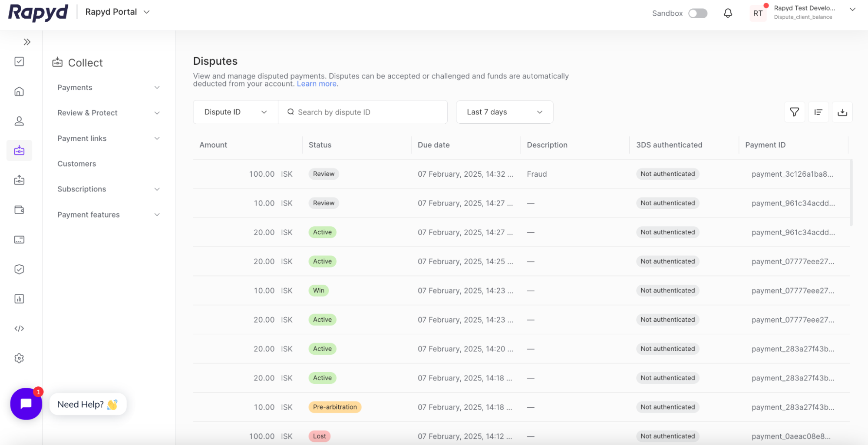This screenshot has height=445, width=868.
Task: Open the column sort settings icon
Action: pyautogui.click(x=818, y=112)
